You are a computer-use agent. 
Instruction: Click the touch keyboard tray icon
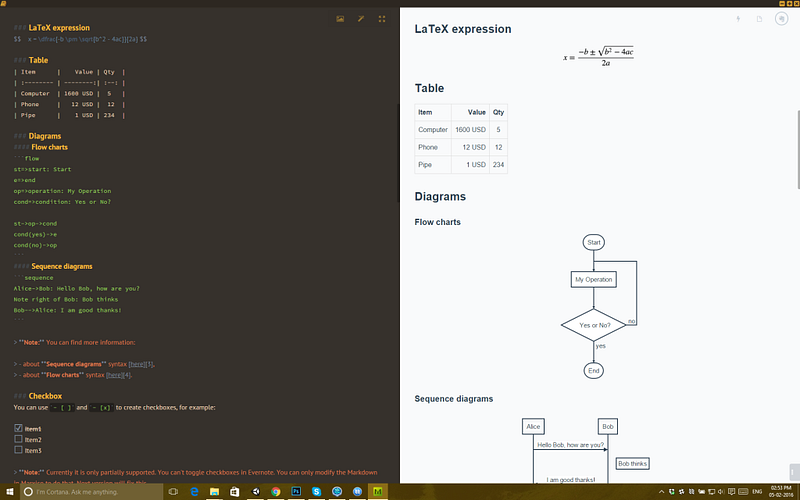click(x=743, y=492)
